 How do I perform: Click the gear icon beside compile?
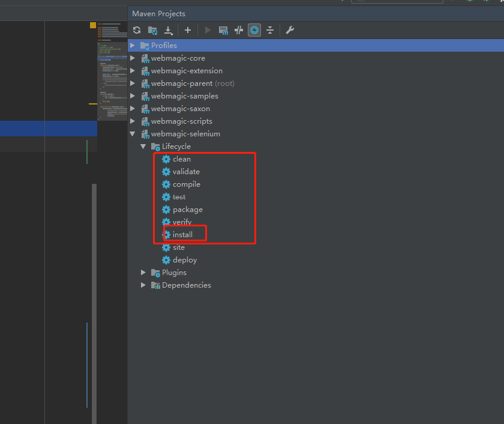click(166, 184)
